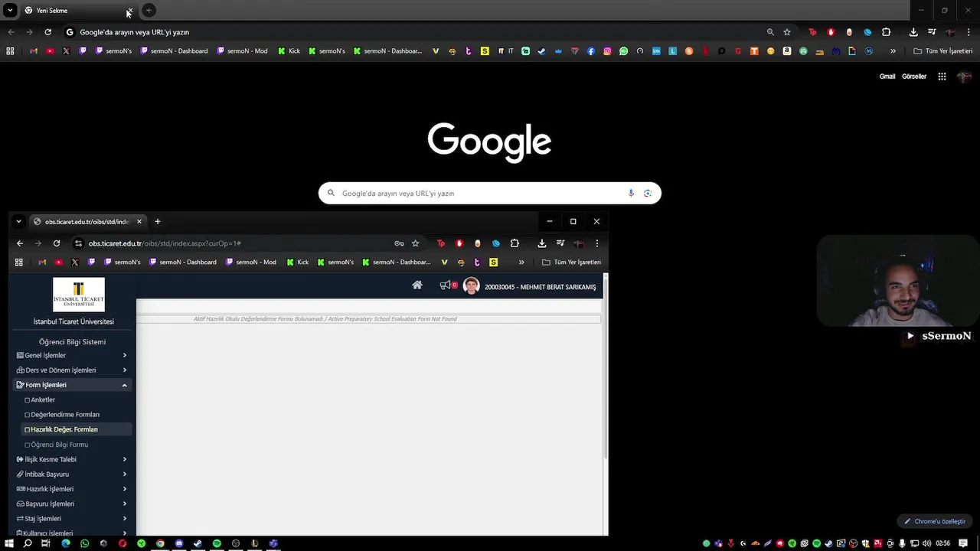980x551 pixels.
Task: Open zoom magnifier icon in Google address bar
Action: tap(770, 32)
